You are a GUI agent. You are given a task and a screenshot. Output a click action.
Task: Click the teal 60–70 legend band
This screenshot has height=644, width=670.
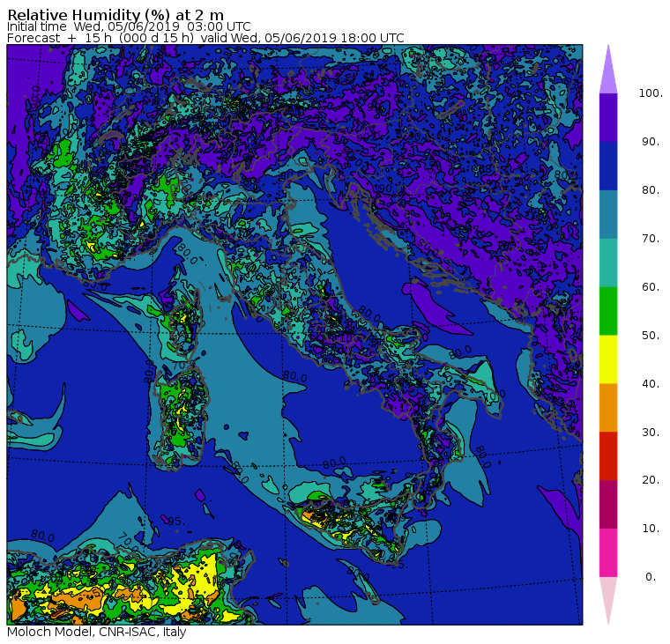pyautogui.click(x=608, y=263)
